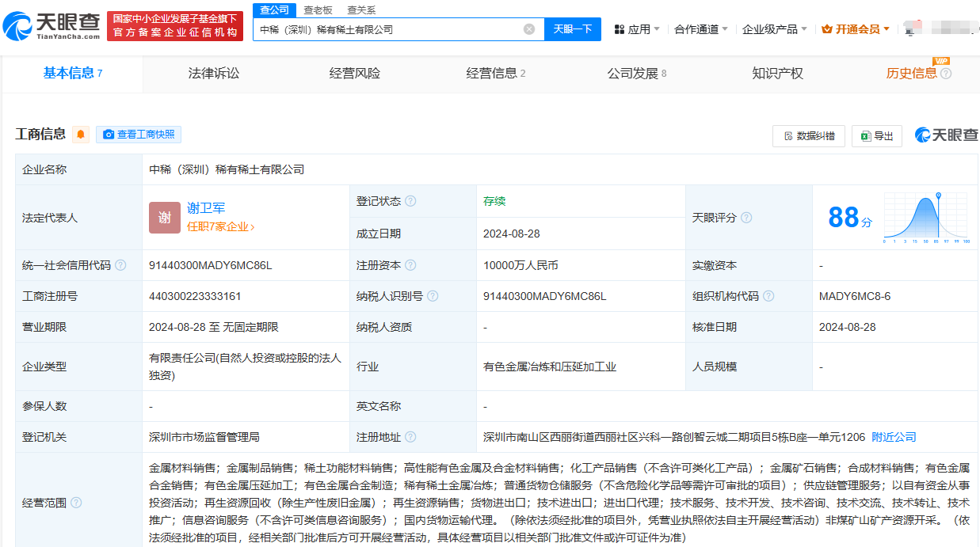Click the credit code 91440300MADY6MC86L beside 统一社会信用代码
The image size is (980, 547).
[210, 265]
